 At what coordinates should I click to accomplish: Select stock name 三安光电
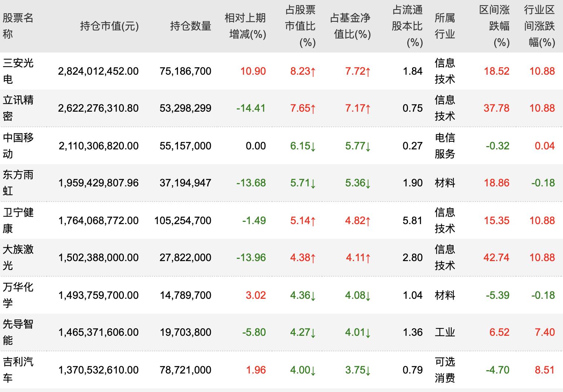coord(18,71)
